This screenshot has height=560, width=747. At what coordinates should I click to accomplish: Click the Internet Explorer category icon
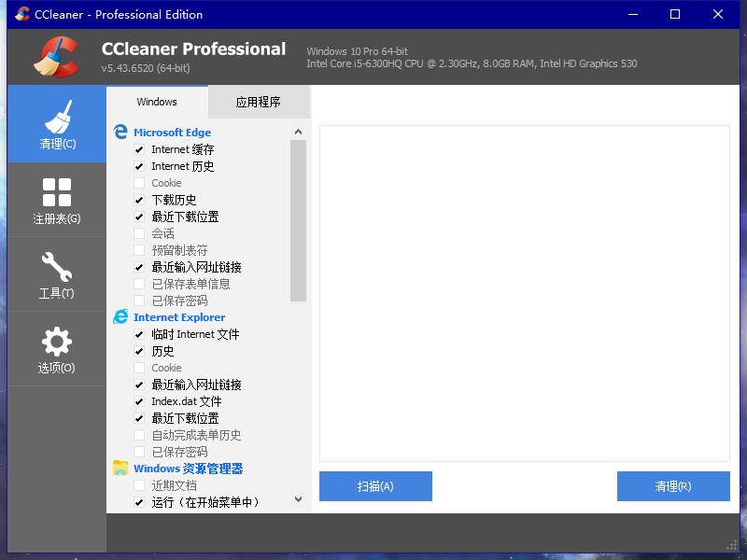pyautogui.click(x=120, y=316)
